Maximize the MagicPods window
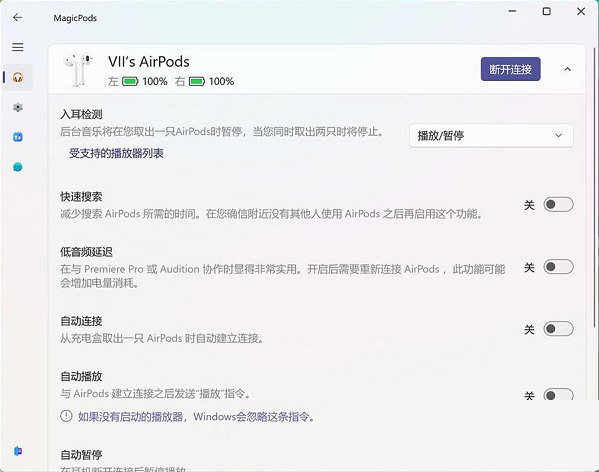Viewport: 599px width, 472px height. click(x=547, y=11)
